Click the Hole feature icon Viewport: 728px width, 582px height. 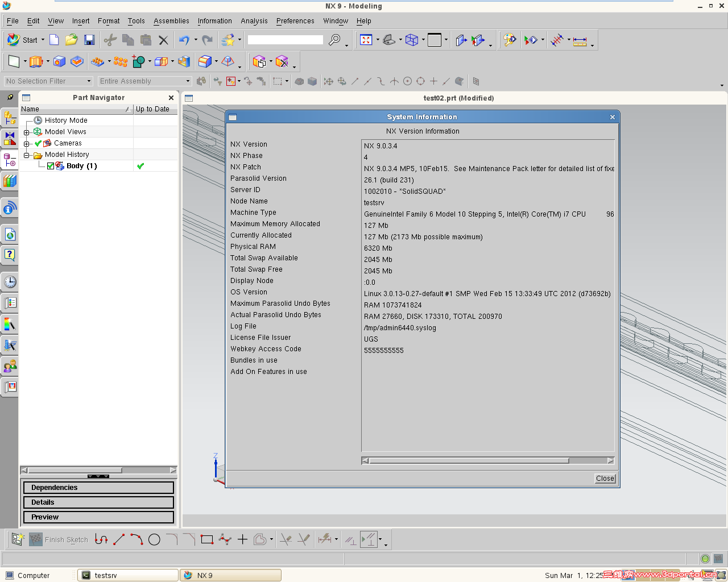59,61
